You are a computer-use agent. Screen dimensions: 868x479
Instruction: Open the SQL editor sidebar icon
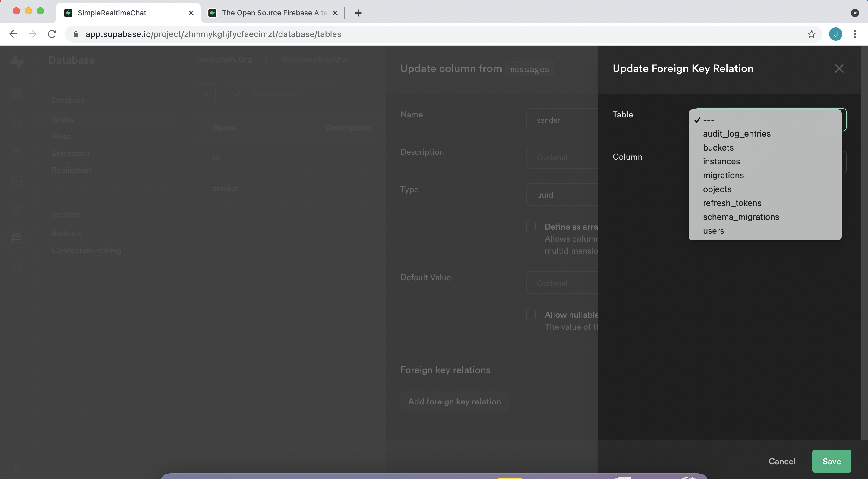coord(17,181)
